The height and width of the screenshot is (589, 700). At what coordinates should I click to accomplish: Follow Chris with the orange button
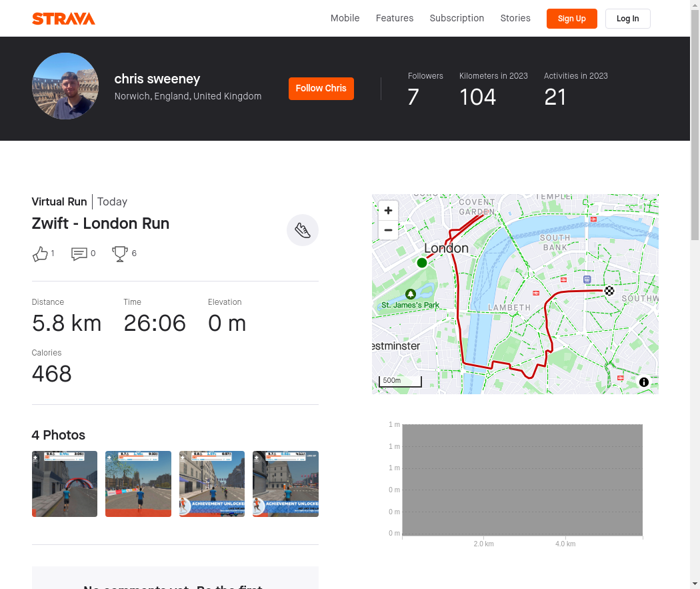pyautogui.click(x=321, y=89)
